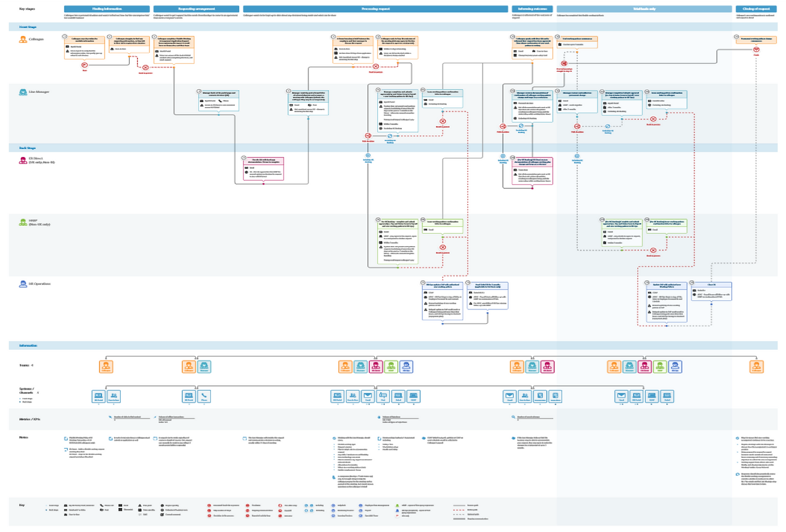
Task: Open first Colleague step card under Finding information
Action: coord(85,47)
